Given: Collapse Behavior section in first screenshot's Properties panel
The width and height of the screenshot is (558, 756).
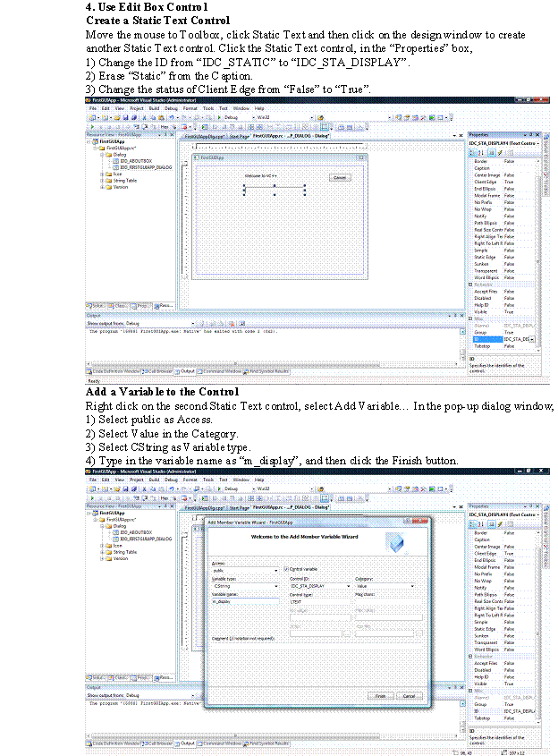Looking at the screenshot, I should tap(470, 285).
